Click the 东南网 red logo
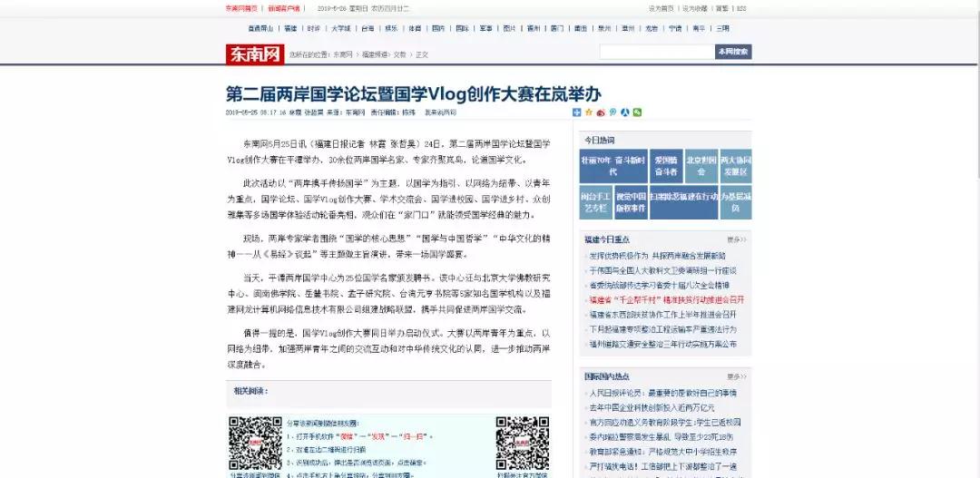980x478 pixels. click(x=254, y=54)
